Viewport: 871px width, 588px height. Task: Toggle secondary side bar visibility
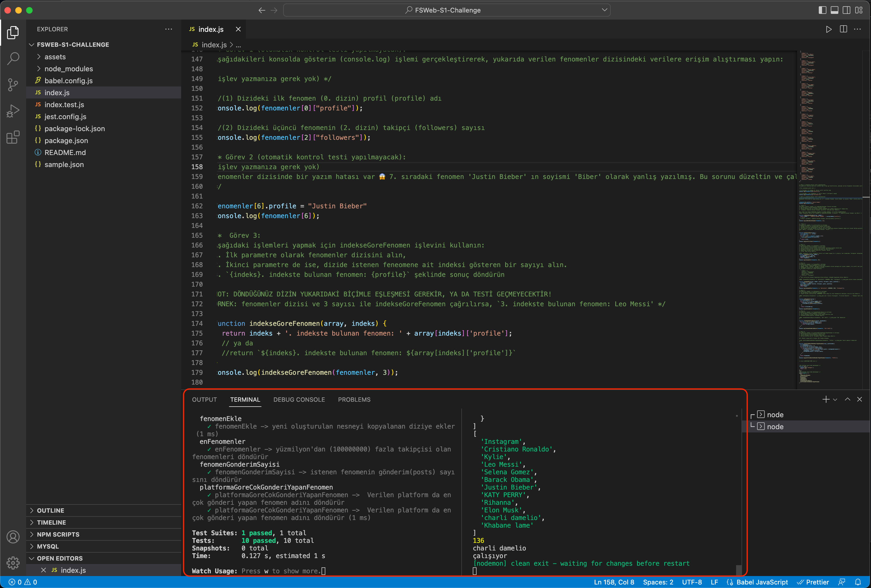tap(846, 10)
